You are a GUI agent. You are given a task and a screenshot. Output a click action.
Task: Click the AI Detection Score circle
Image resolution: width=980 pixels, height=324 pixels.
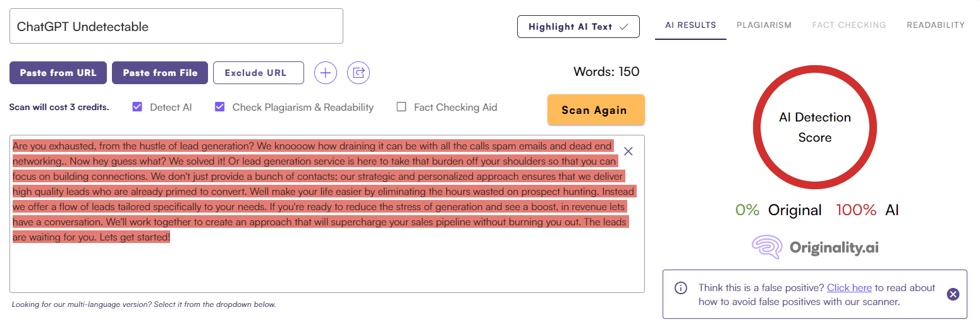coord(814,128)
